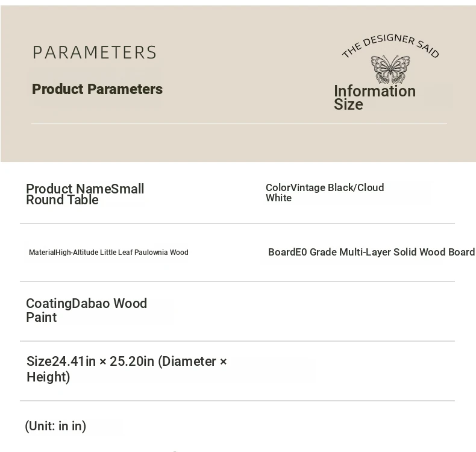Viewport: 476px width, 452px height.
Task: Click the "(Unit: in in)" note
Action: pos(55,426)
